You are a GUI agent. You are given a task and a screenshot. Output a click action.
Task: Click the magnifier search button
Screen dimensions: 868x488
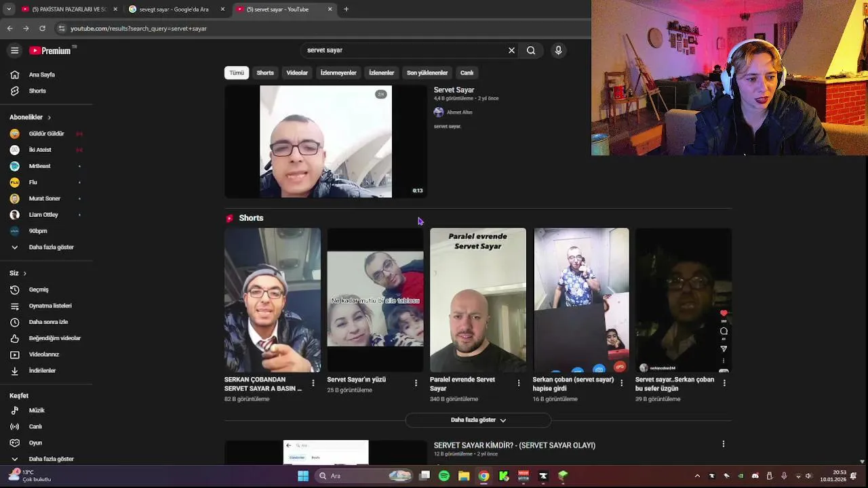coord(531,50)
